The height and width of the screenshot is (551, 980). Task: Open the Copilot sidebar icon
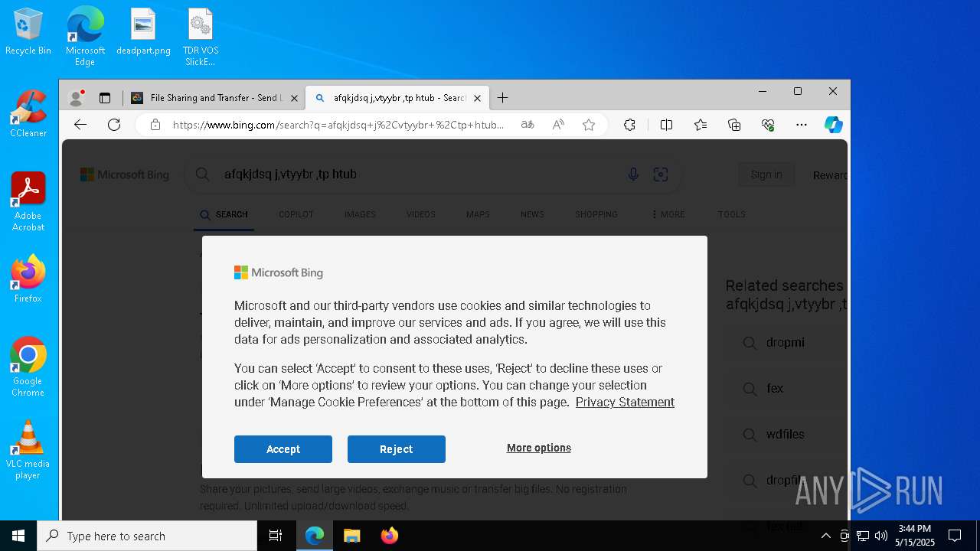[834, 125]
